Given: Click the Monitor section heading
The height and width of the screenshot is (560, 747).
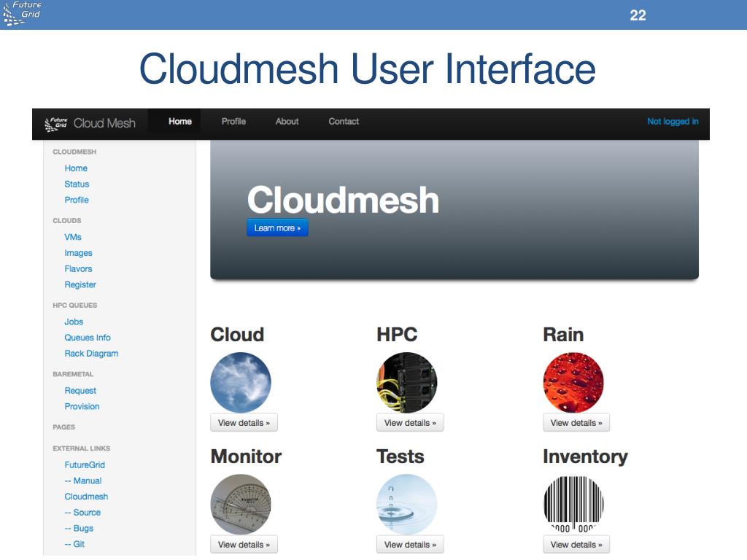Looking at the screenshot, I should (x=246, y=456).
